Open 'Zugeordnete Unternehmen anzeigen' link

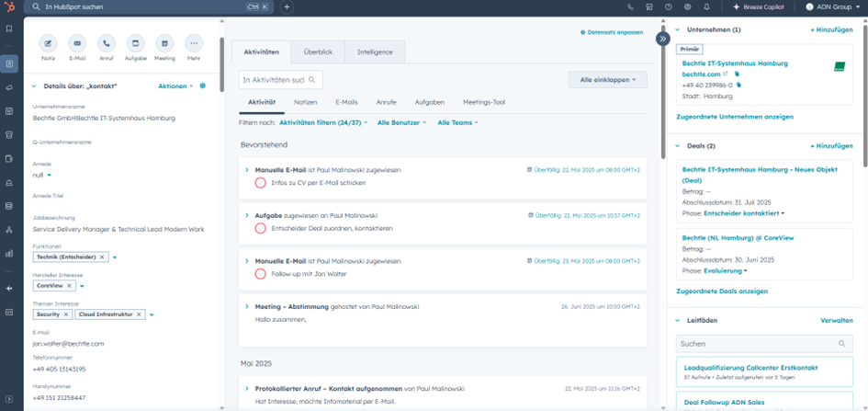click(x=735, y=117)
